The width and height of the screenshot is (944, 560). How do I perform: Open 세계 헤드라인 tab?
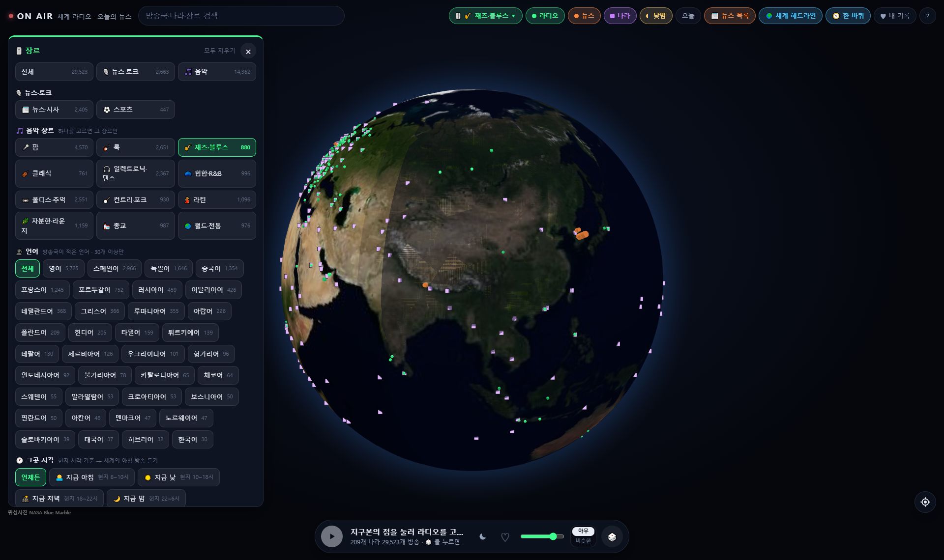point(790,16)
